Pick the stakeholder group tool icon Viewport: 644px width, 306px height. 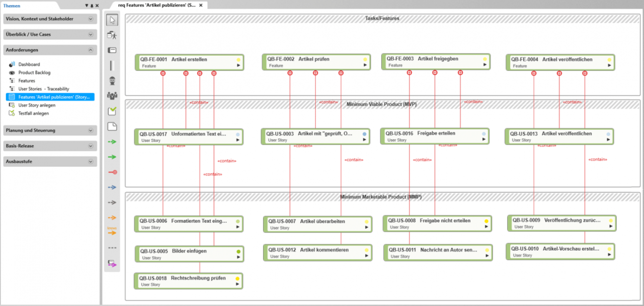112,95
